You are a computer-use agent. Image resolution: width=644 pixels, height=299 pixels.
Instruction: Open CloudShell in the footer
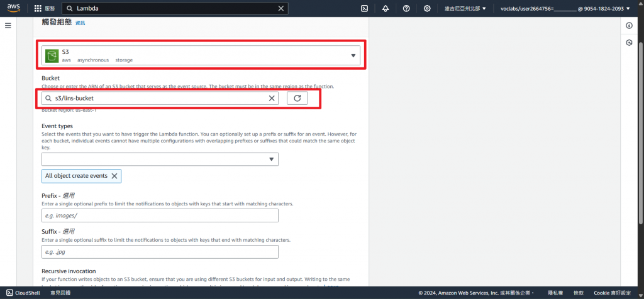(23, 293)
